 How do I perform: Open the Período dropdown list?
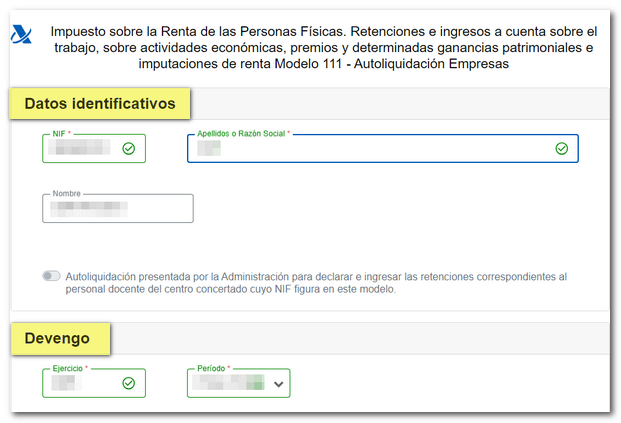pos(230,383)
